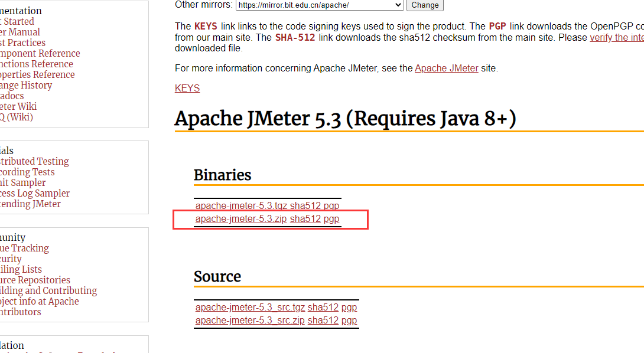Download apache-jmeter-5.3_src.tgz source
Image resolution: width=644 pixels, height=353 pixels.
coord(250,307)
